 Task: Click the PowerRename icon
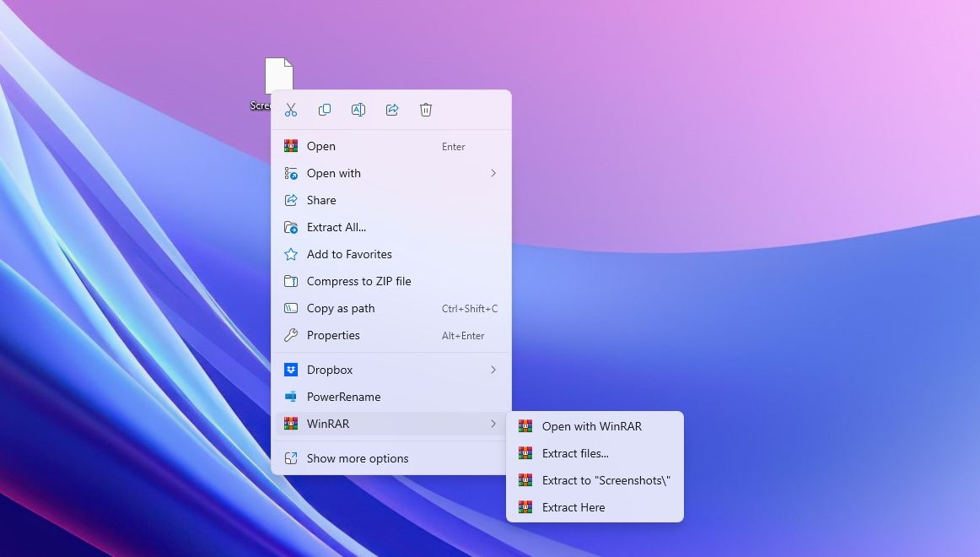pyautogui.click(x=291, y=397)
